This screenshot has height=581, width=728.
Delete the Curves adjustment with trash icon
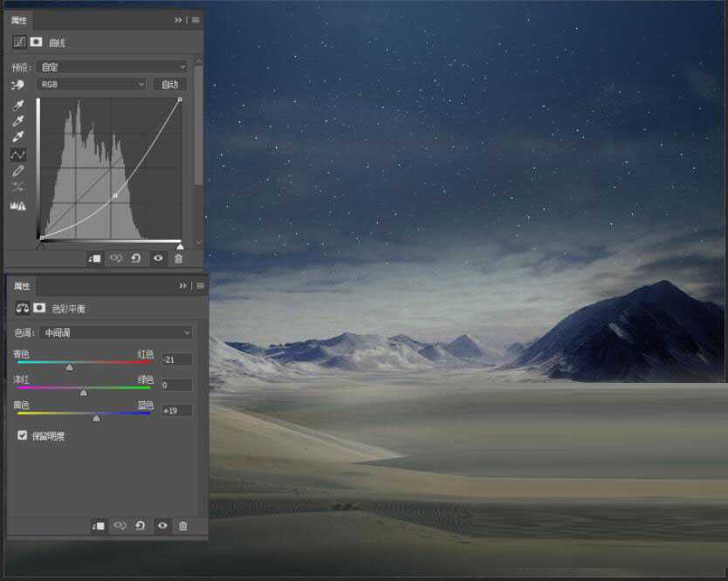[x=179, y=258]
